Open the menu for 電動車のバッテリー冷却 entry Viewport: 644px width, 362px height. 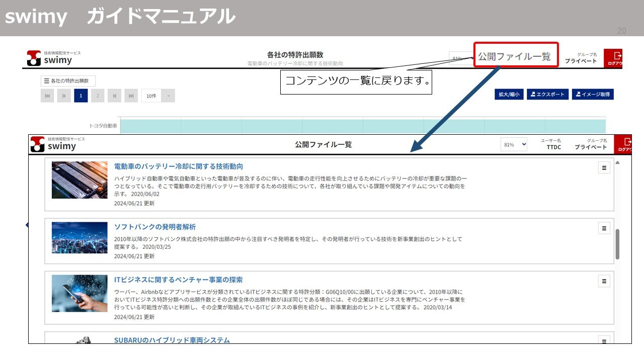coord(604,168)
